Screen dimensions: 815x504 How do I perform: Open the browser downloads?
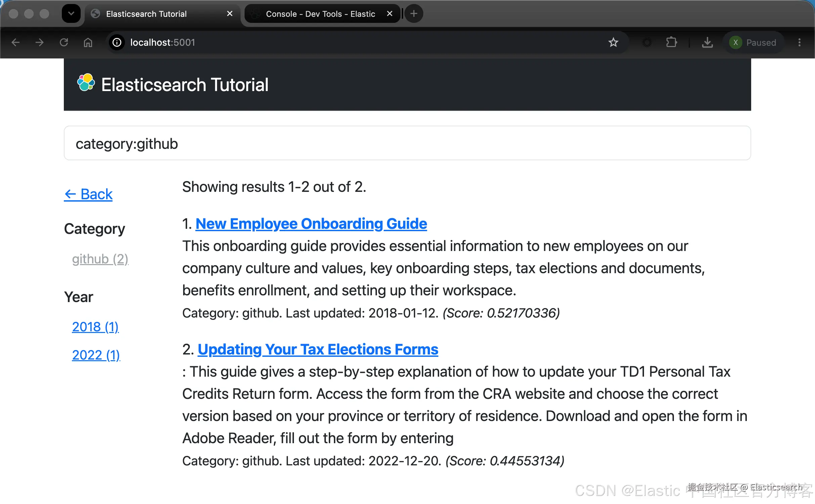tap(707, 42)
